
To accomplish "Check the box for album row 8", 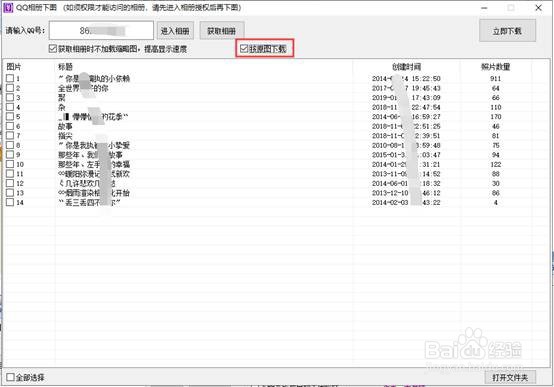I will point(10,145).
